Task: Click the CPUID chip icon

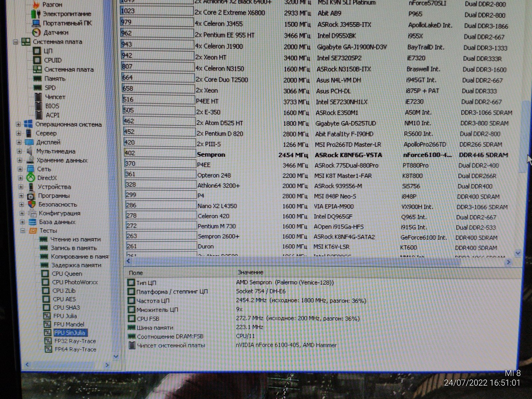Action: [37, 60]
